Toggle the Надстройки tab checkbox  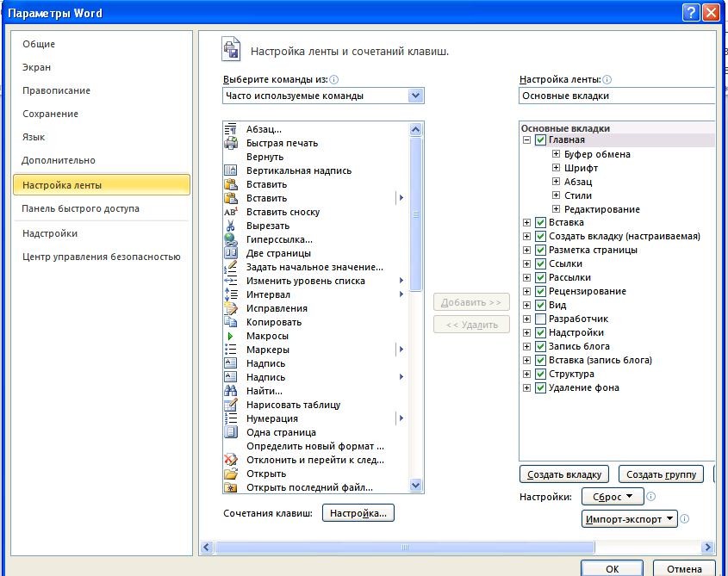[x=540, y=332]
